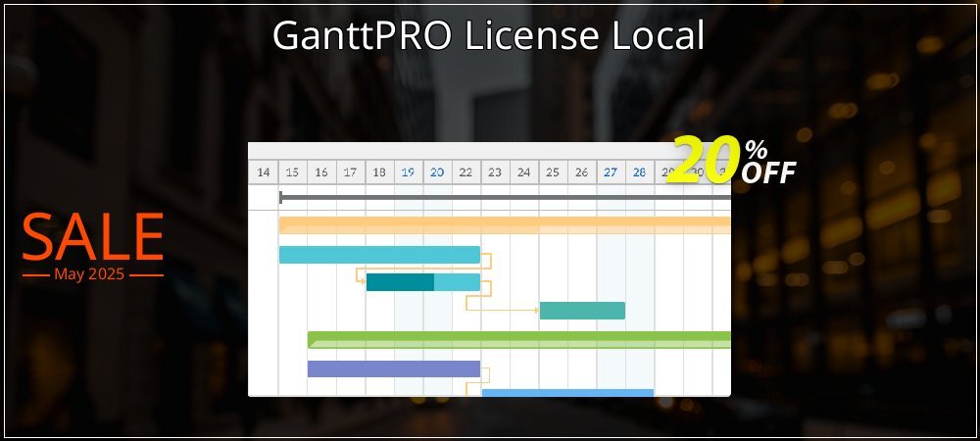980x441 pixels.
Task: Select date column 15 in Gantt header
Action: point(292,172)
